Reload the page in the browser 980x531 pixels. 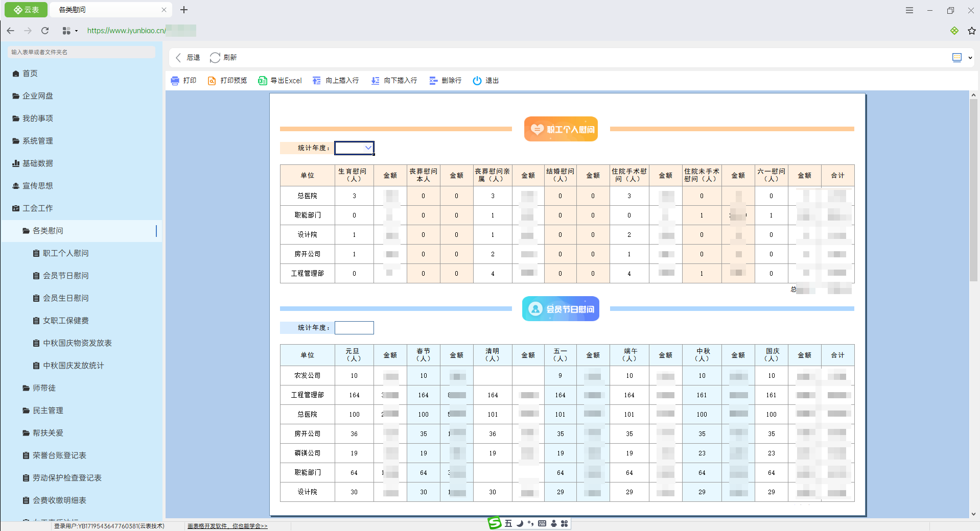pos(45,31)
